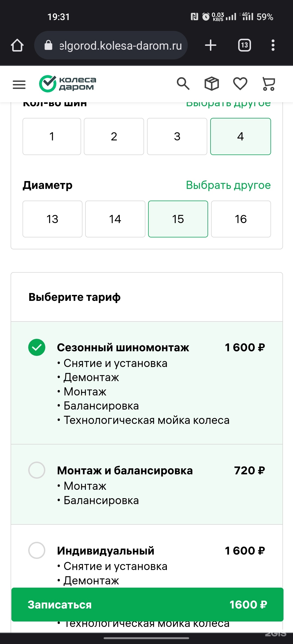Open the shopping cart
Viewport: 293px width, 644px height.
pos(269,83)
